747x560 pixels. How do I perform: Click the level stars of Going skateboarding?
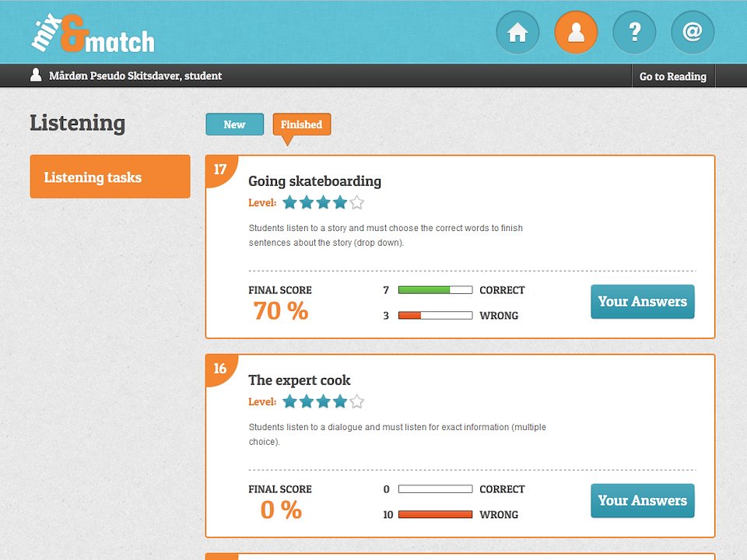(323, 203)
